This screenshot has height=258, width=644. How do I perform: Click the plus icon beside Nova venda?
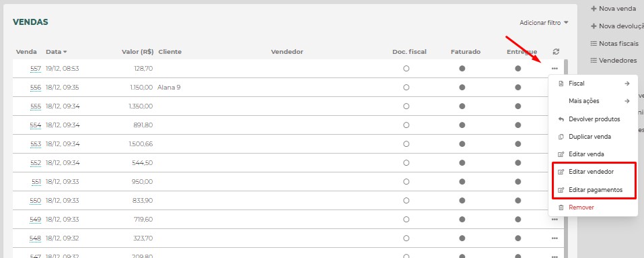click(x=594, y=9)
